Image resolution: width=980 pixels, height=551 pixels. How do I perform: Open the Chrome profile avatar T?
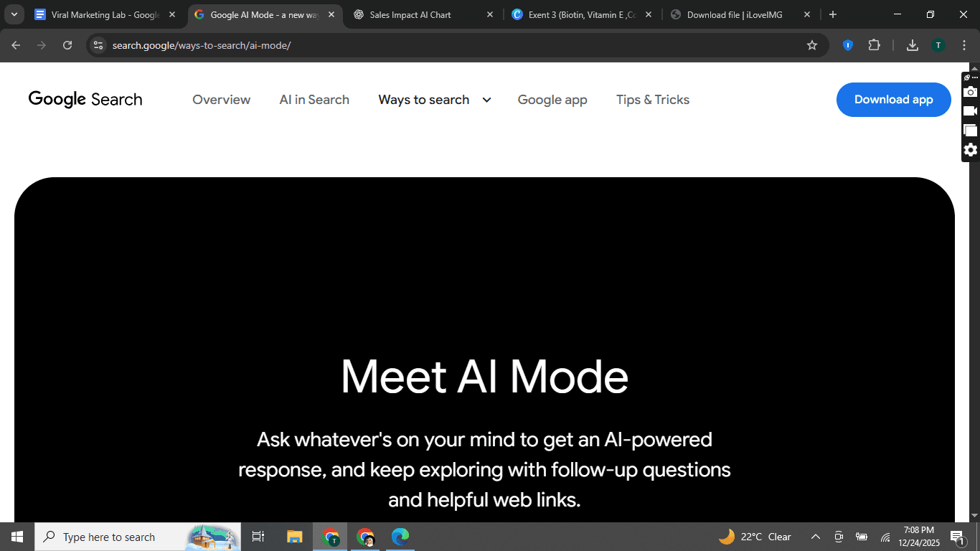(x=938, y=45)
